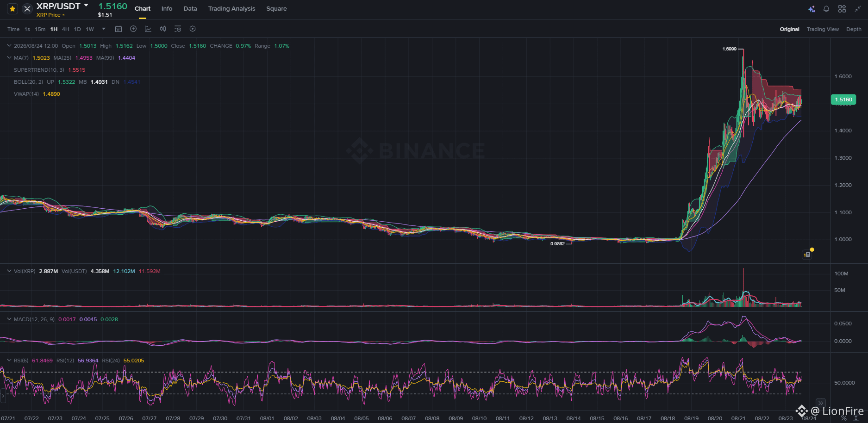868x423 pixels.
Task: Select the 1H interval
Action: 54,29
